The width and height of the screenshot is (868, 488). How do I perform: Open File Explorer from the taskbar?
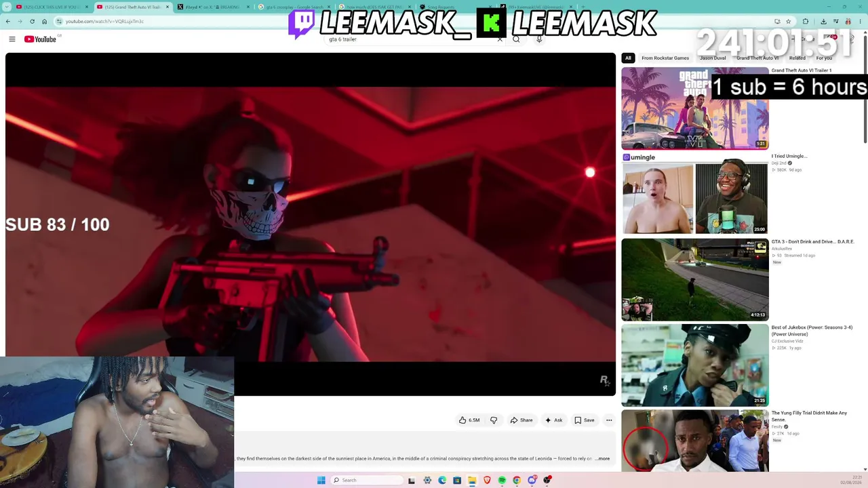click(x=472, y=480)
